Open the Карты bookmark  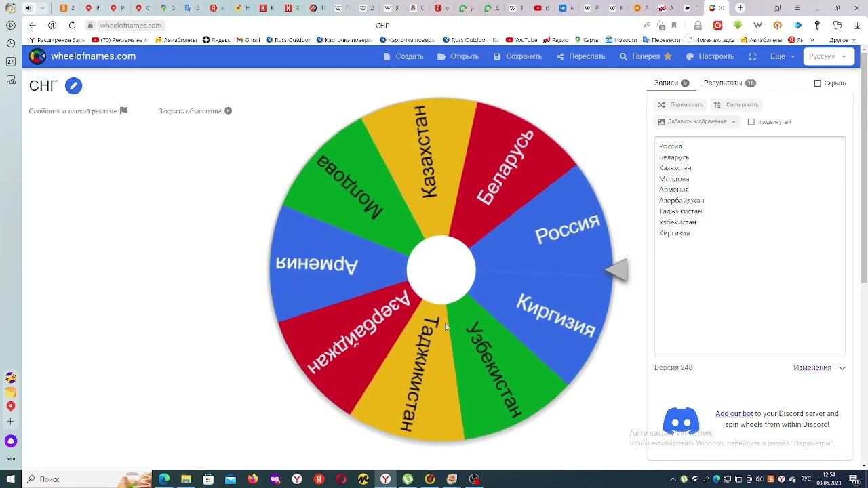pos(587,40)
